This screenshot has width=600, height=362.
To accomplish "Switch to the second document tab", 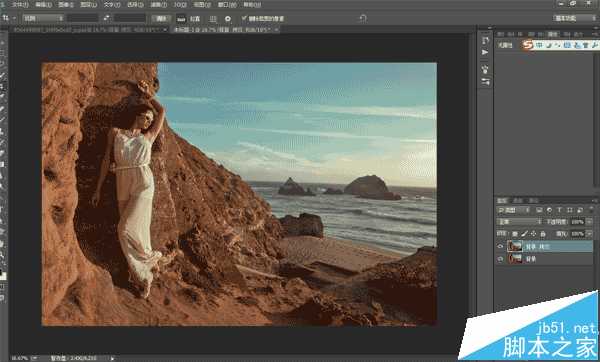I will tap(225, 29).
